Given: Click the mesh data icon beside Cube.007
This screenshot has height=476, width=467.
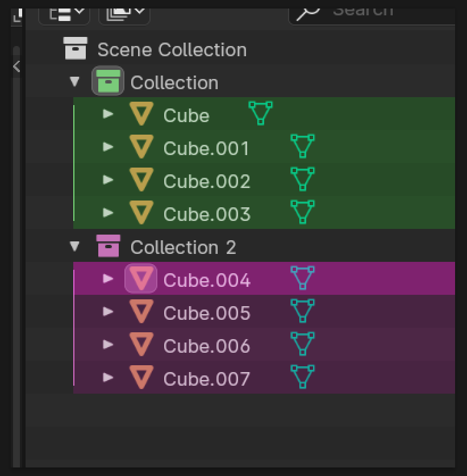Looking at the screenshot, I should pos(302,377).
